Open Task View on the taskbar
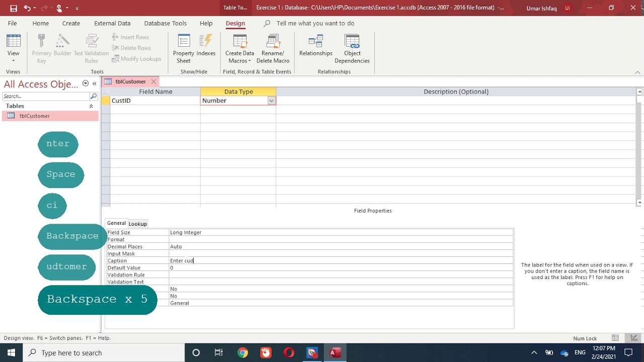644x362 pixels. (x=218, y=352)
